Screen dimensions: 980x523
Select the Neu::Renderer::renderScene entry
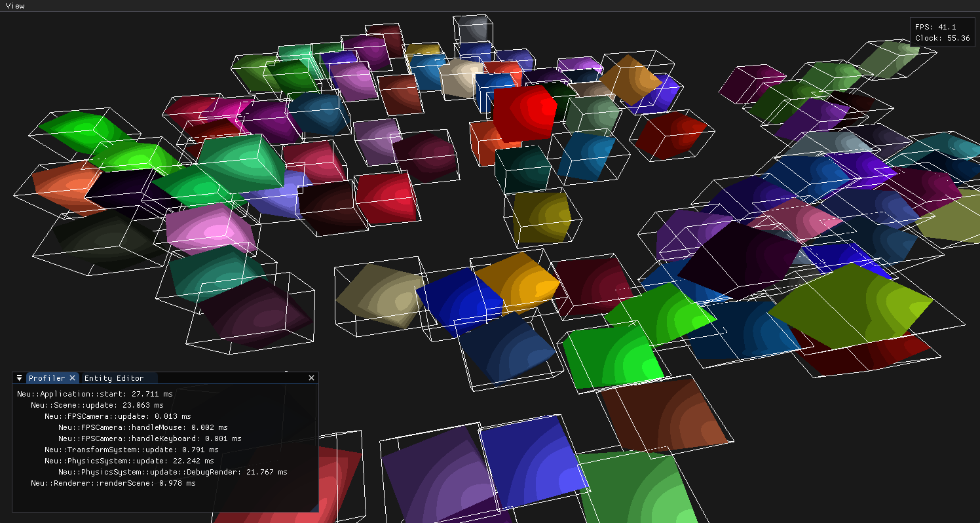point(113,483)
